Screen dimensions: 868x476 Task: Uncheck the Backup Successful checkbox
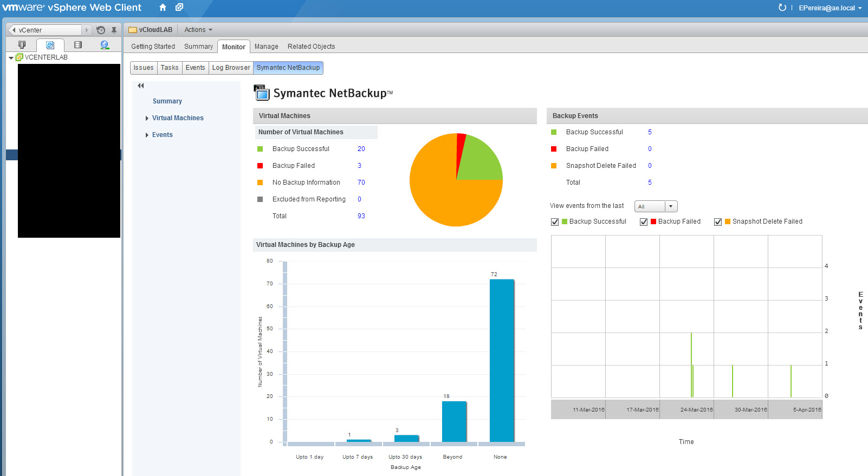555,222
